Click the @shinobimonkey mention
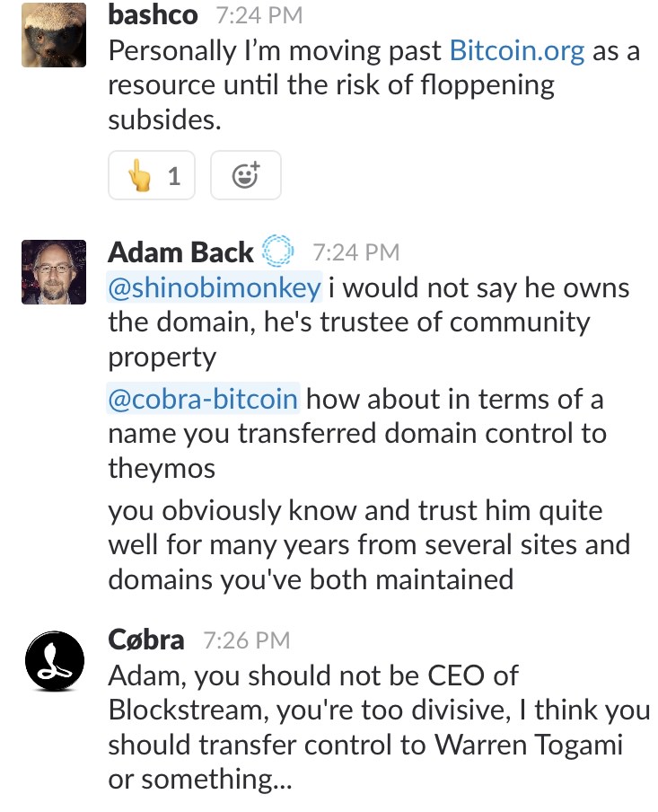 pos(215,287)
